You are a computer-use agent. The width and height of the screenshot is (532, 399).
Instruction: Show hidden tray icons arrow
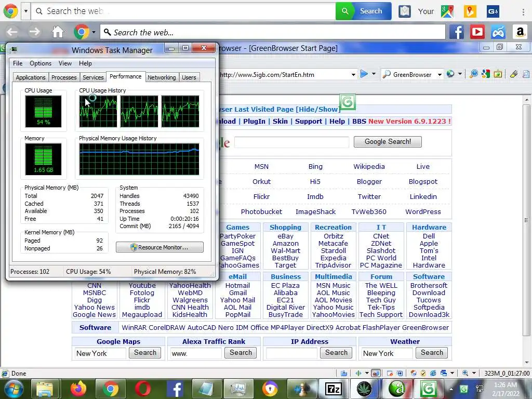451,389
